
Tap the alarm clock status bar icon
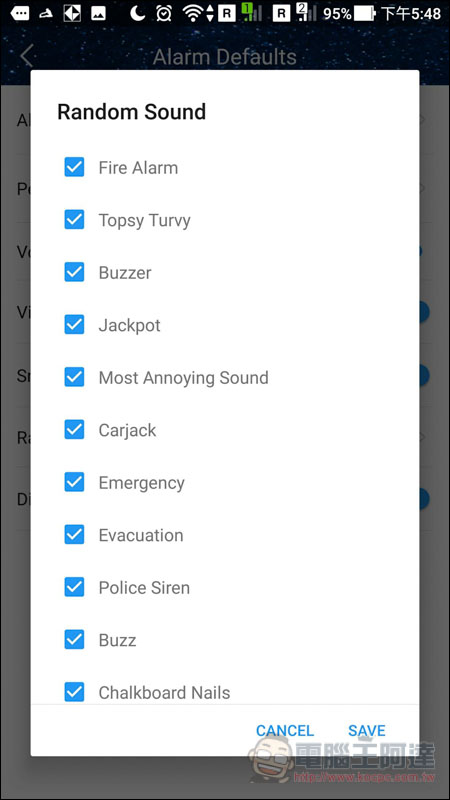click(x=164, y=13)
